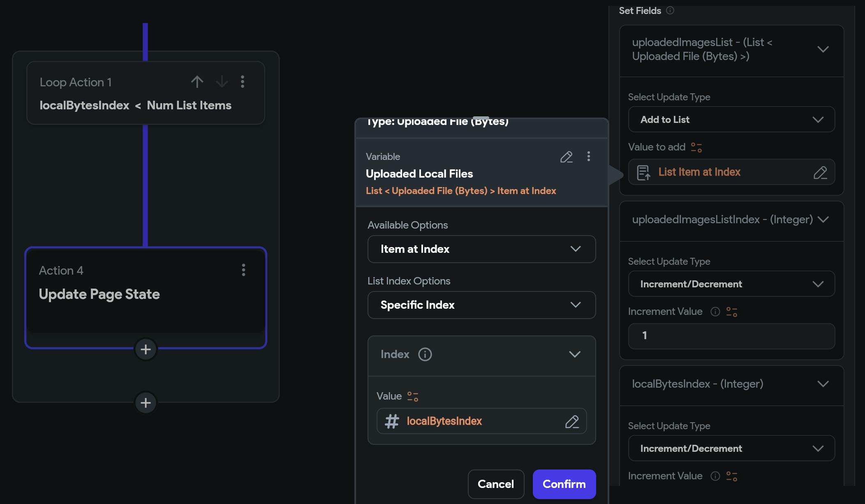Edit Uploaded Local Files variable pencil icon
Viewport: 865px width, 504px height.
[x=566, y=157]
